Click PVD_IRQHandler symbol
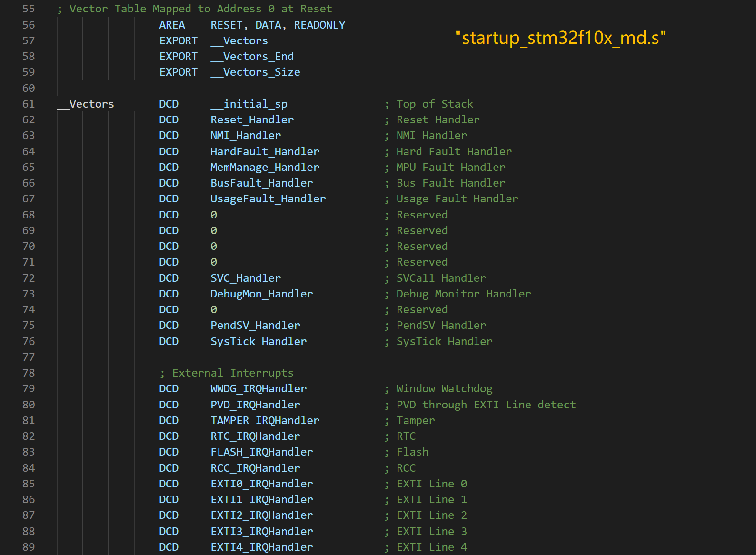Viewport: 756px width, 555px height. pos(256,405)
